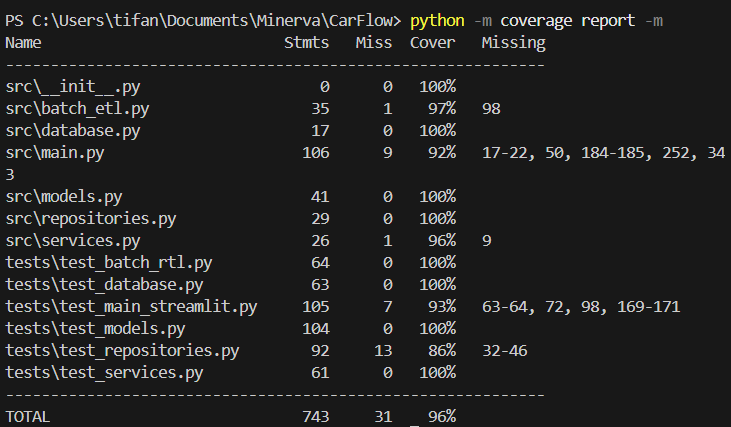Select the tests\test_models.py path
This screenshot has height=427, width=731.
pyautogui.click(x=95, y=328)
